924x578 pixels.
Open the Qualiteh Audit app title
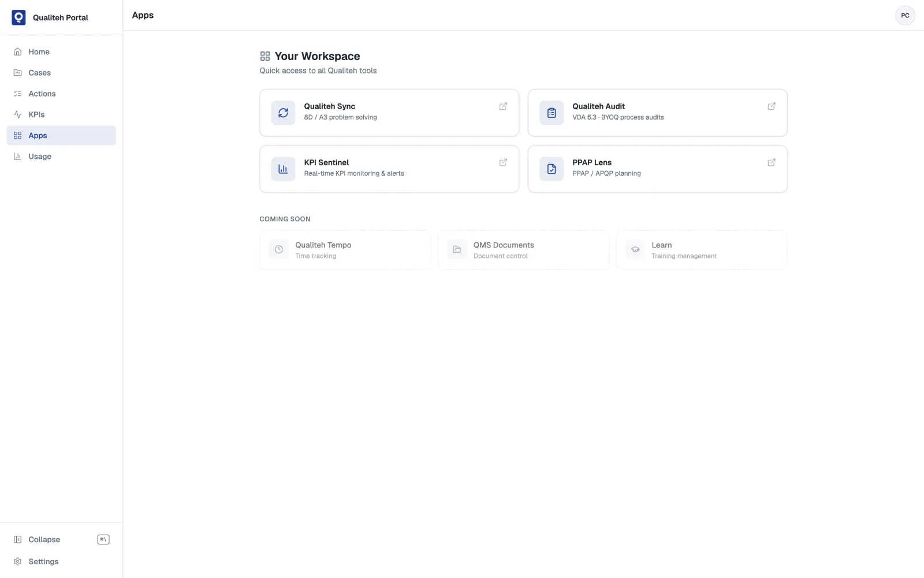598,106
